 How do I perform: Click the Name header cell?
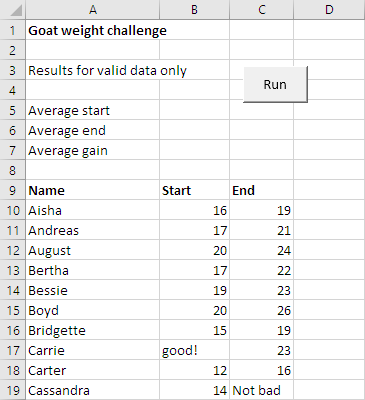tap(93, 190)
